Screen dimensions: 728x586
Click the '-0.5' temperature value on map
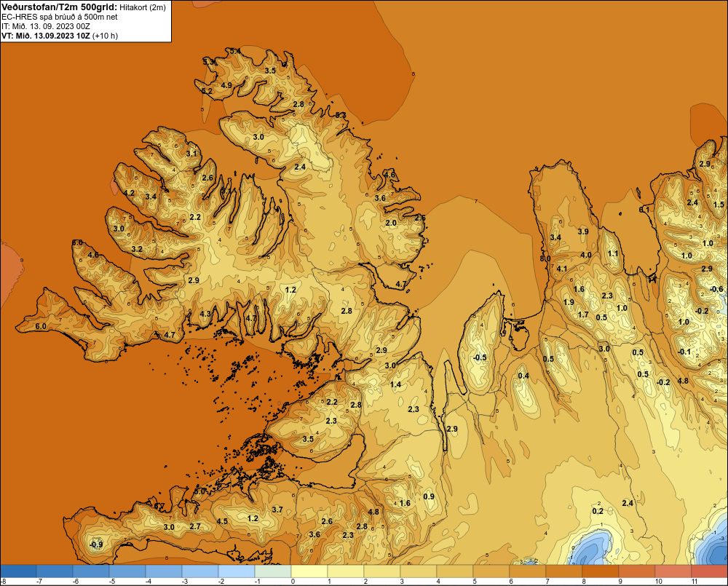tap(480, 357)
